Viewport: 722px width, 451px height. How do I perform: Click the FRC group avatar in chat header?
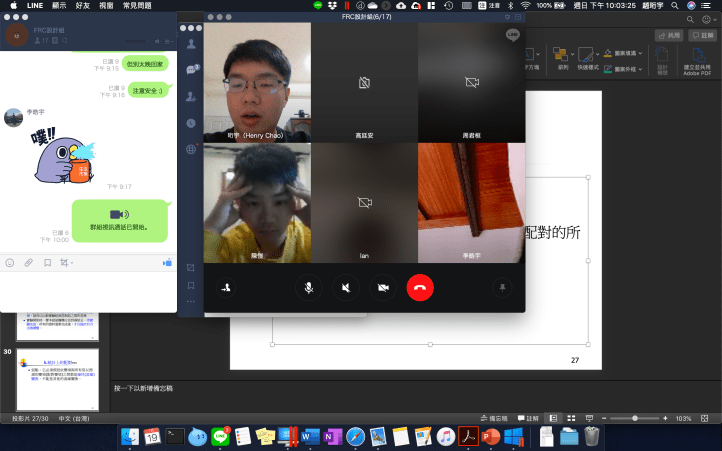click(17, 35)
